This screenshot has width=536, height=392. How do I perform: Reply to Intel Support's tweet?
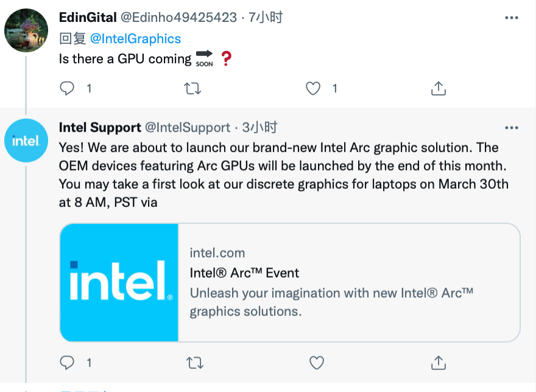coord(67,363)
